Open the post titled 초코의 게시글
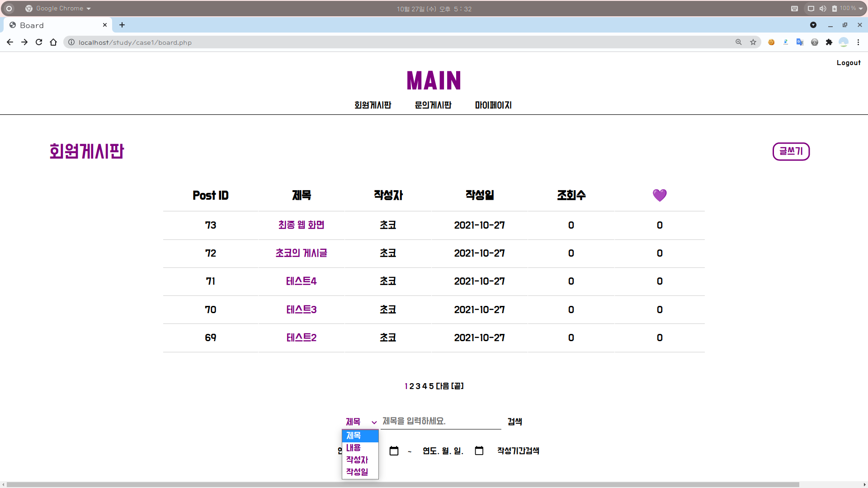Screen dimensions: 868x488 click(x=301, y=253)
